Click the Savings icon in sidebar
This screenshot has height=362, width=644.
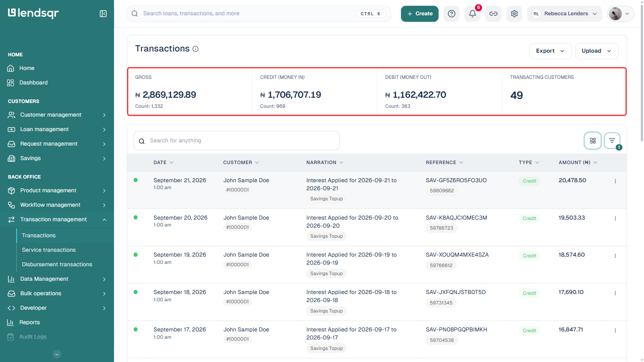point(12,158)
